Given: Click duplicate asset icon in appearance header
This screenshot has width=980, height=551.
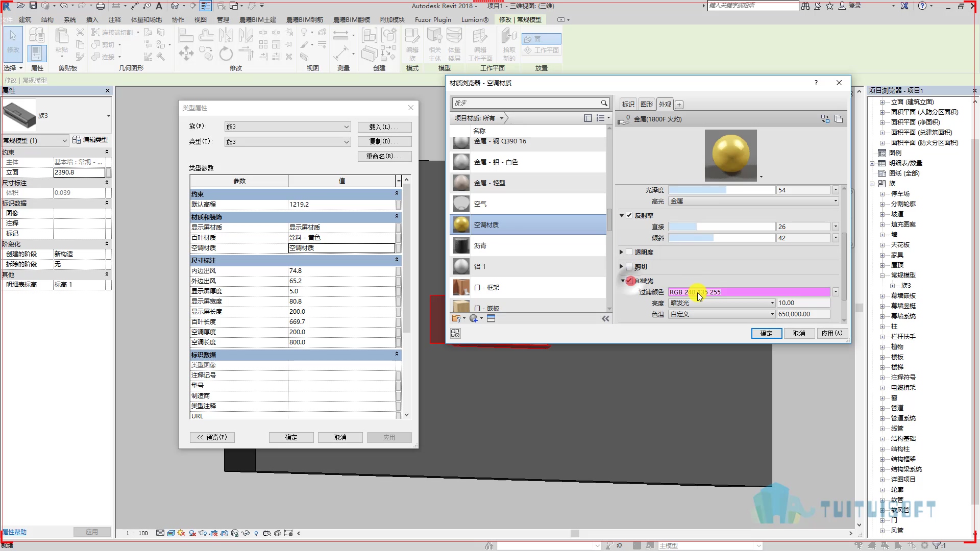Looking at the screenshot, I should 839,119.
